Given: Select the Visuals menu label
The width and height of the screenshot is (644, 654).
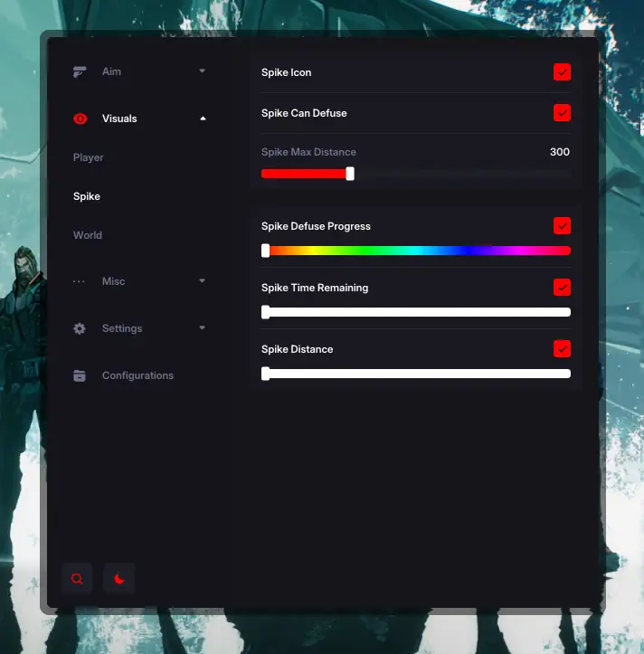Looking at the screenshot, I should point(119,118).
